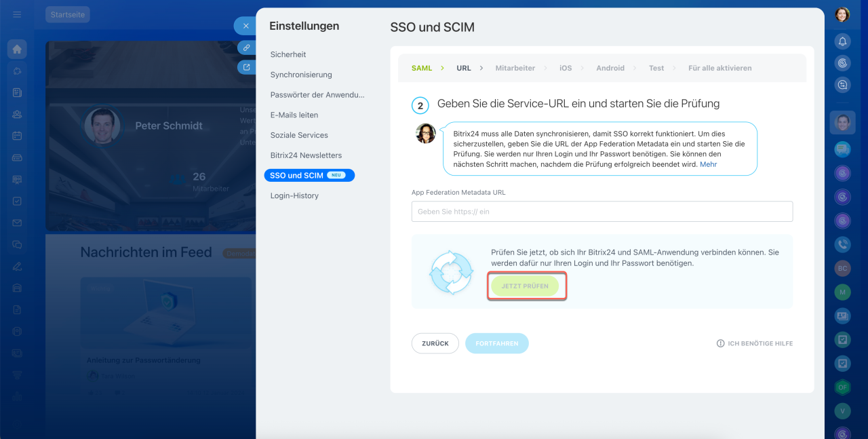868x439 pixels.
Task: Open the phone call icon in right bar
Action: tap(842, 245)
